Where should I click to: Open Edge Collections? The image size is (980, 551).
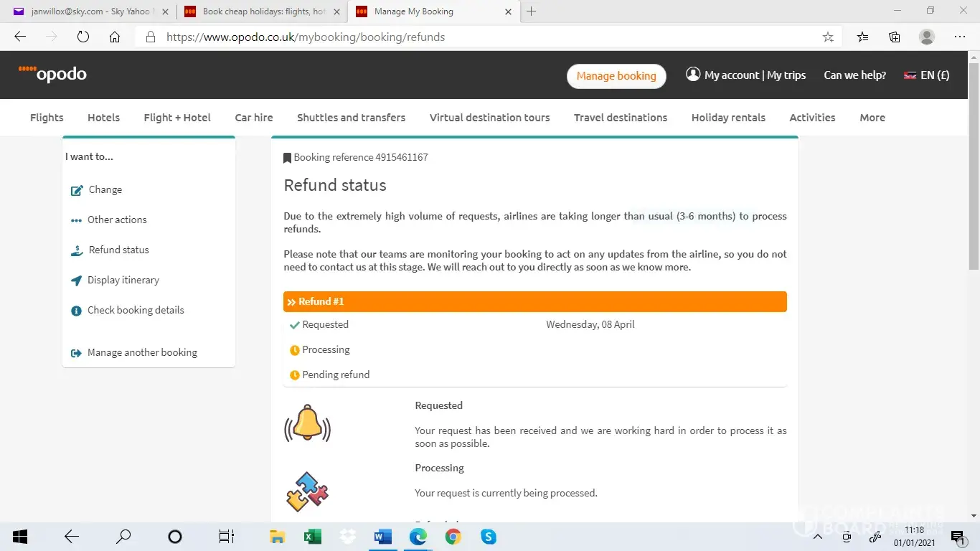895,37
